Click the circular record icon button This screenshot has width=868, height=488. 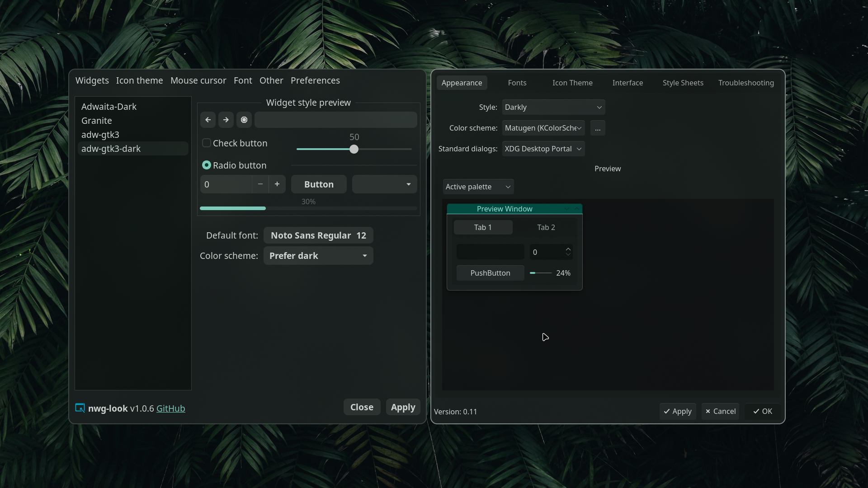[x=244, y=120]
